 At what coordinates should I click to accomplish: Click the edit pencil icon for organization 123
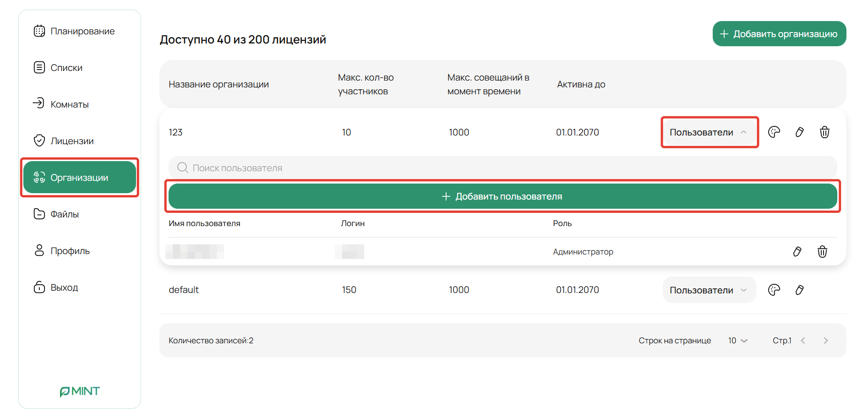pyautogui.click(x=799, y=132)
